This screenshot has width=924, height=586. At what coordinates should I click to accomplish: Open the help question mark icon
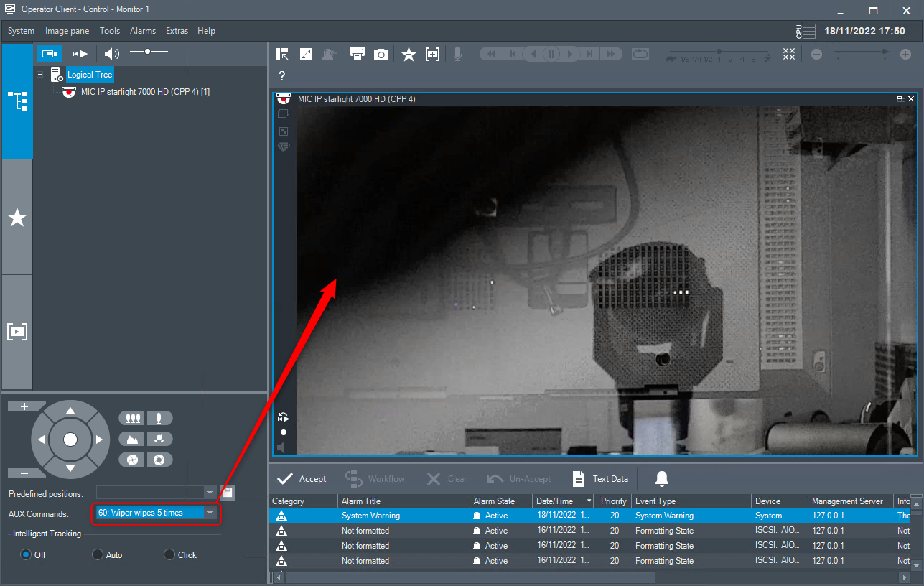tap(282, 75)
